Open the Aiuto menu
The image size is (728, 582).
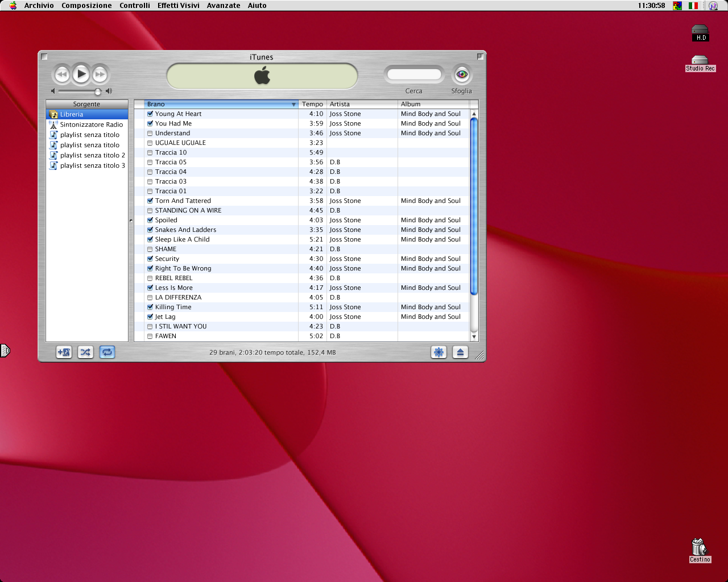(x=257, y=5)
